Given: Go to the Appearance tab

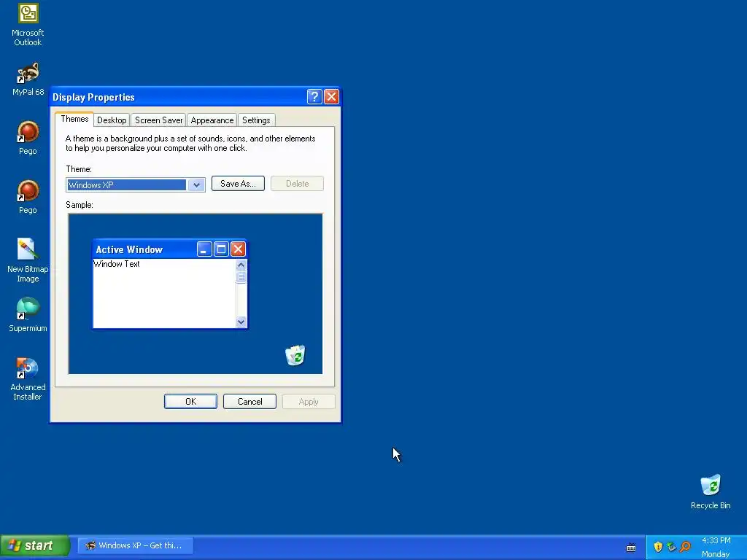Looking at the screenshot, I should (x=212, y=120).
